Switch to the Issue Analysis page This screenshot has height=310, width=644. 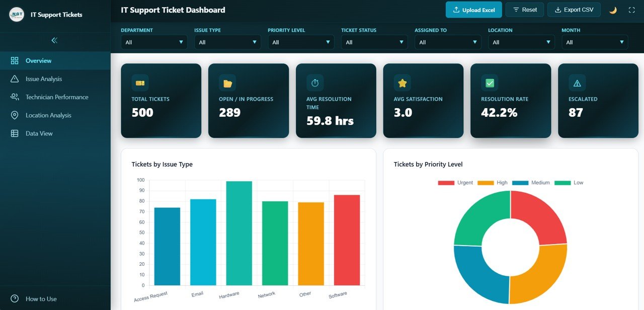pyautogui.click(x=43, y=79)
